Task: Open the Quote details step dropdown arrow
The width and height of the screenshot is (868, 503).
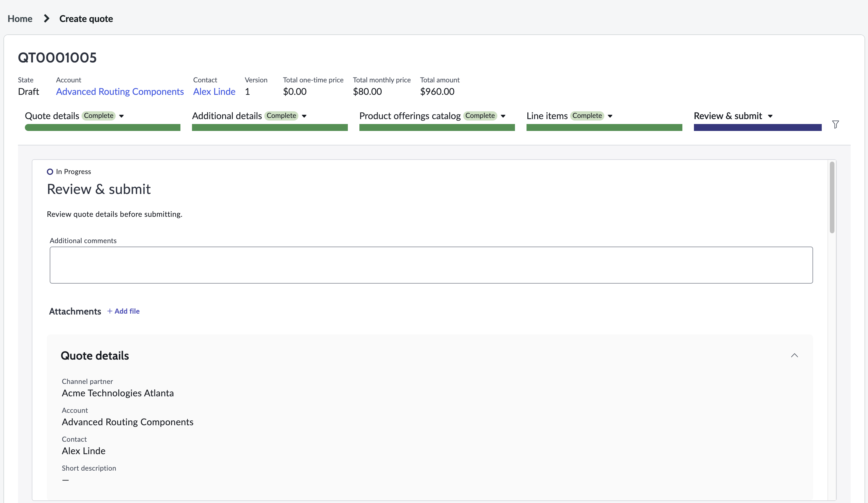Action: click(121, 116)
